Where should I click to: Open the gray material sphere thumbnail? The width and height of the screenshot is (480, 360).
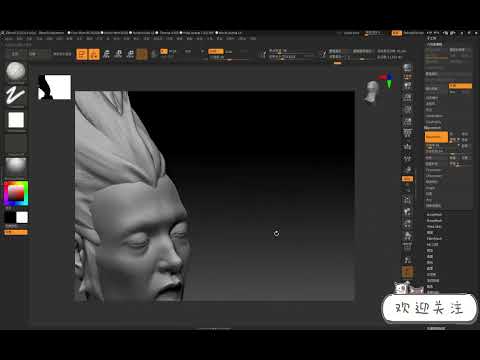point(16,167)
